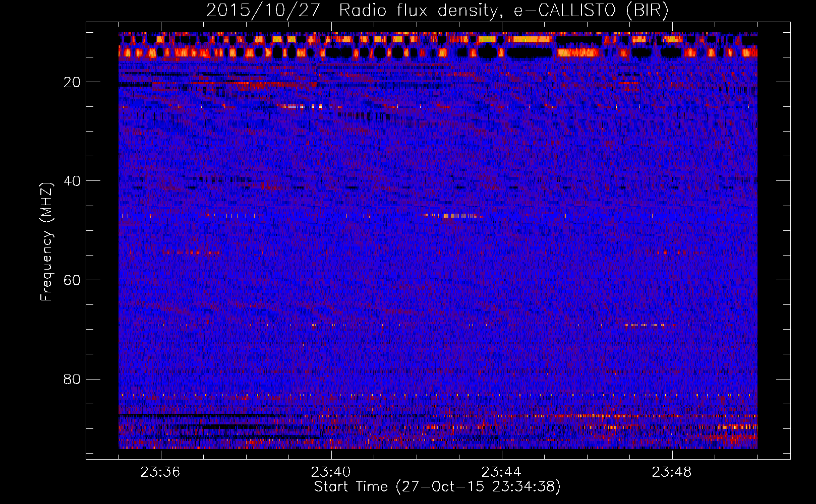Click the plot title '2015/10/27 Radio flux density, e-CALLISTO (BIR)'
Image resolution: width=816 pixels, height=504 pixels.
[437, 11]
